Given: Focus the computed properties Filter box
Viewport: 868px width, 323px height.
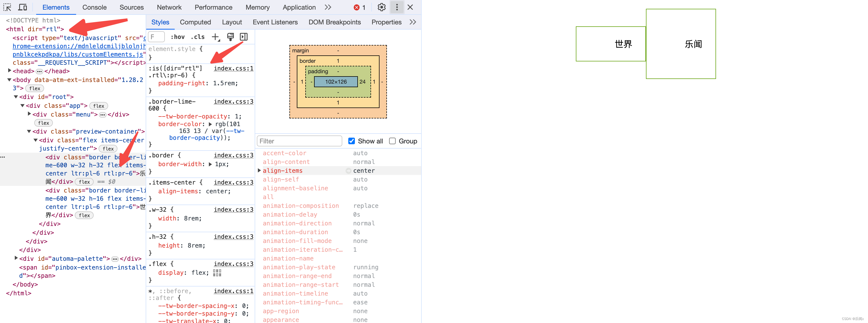Looking at the screenshot, I should pos(299,141).
